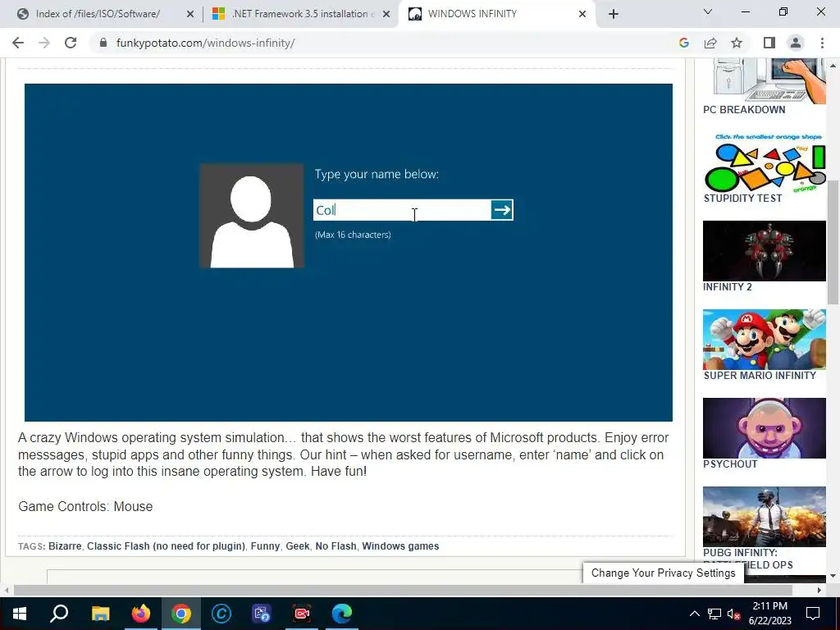The width and height of the screenshot is (840, 630).
Task: Open the Windows Start menu
Action: pyautogui.click(x=20, y=614)
